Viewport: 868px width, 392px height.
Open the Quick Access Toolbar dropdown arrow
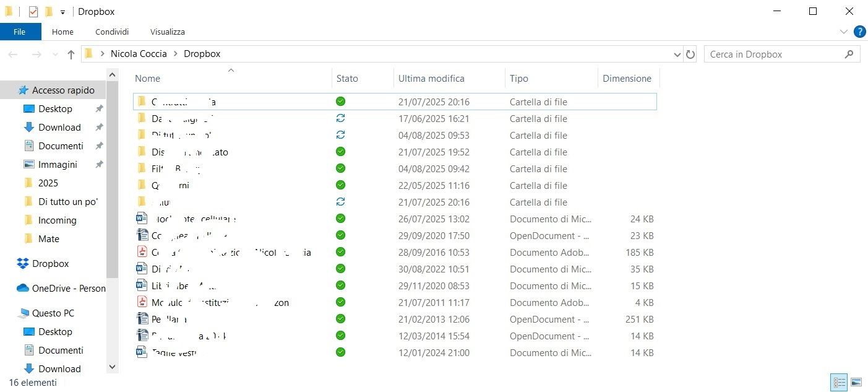62,11
